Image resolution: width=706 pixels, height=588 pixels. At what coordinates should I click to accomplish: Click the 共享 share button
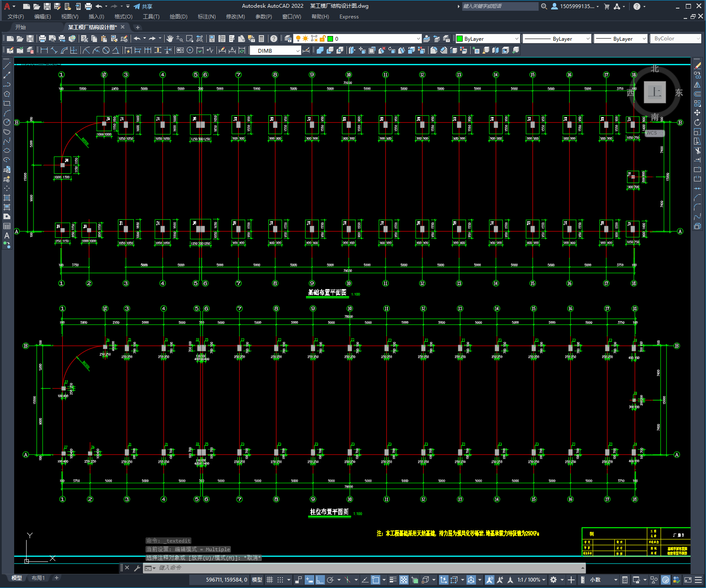tap(143, 6)
